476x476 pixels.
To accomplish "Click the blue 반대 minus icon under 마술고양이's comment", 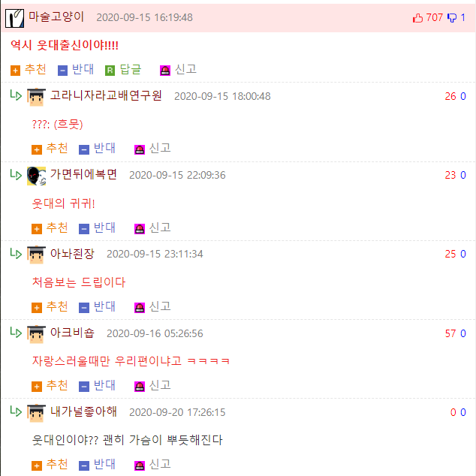I will pos(62,71).
